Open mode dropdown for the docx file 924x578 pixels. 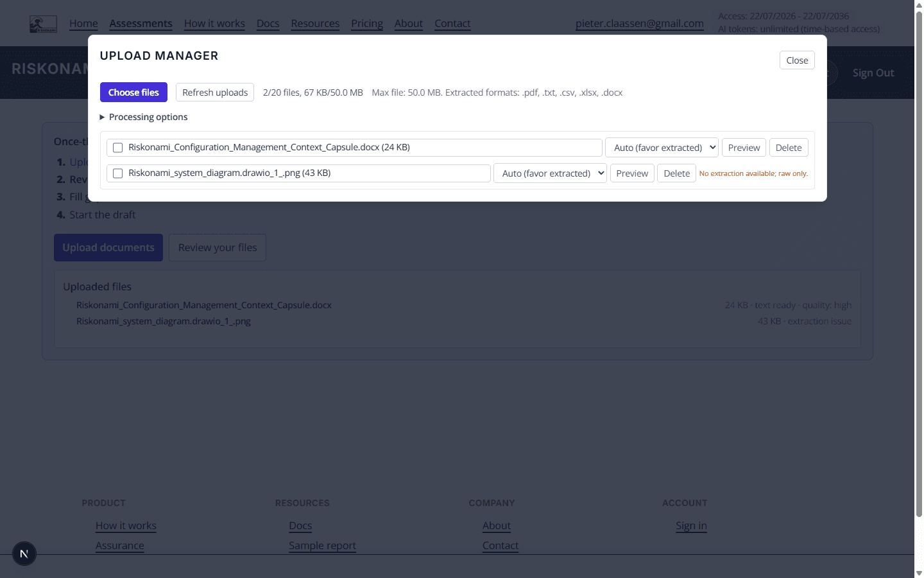click(662, 148)
